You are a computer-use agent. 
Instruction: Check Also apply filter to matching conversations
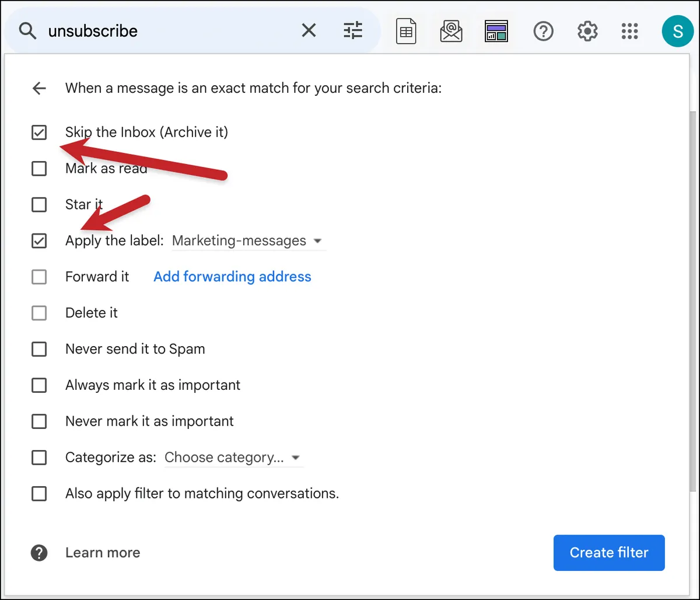click(39, 494)
